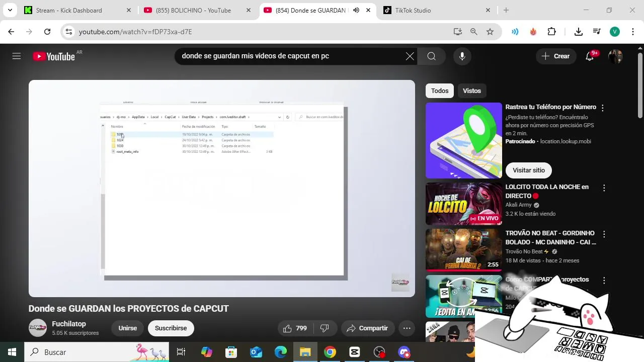Viewport: 644px width, 362px height.
Task: Bookmark this page with the star icon
Action: click(x=490, y=32)
